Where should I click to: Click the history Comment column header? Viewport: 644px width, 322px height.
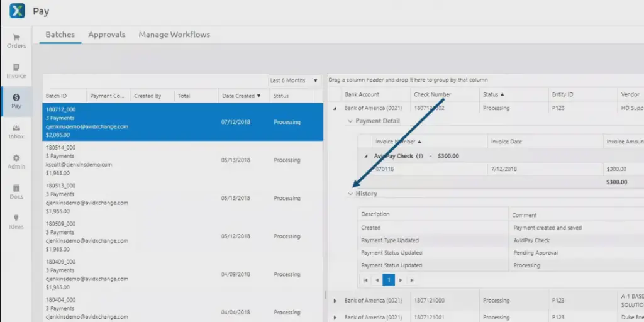click(x=576, y=215)
